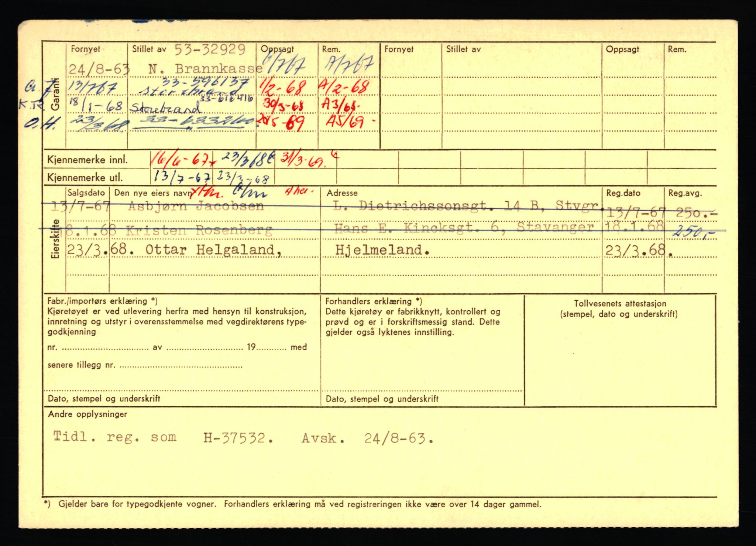Click the red Oppsagt date 1/2-68
This screenshot has height=546, width=756.
[283, 87]
